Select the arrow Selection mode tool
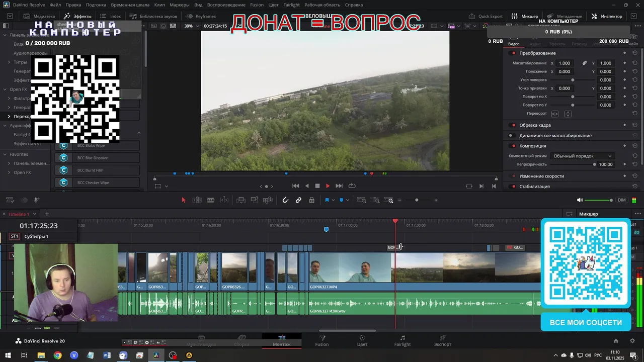This screenshot has width=644, height=362. coord(183,200)
